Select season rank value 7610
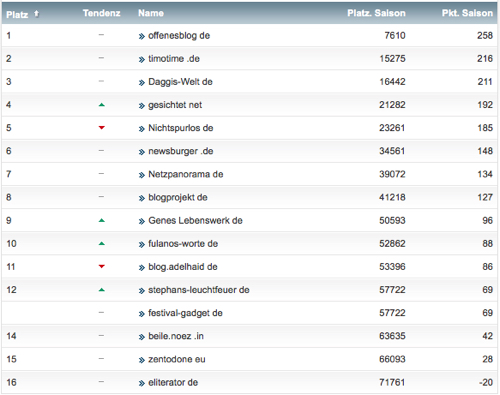This screenshot has height=395, width=500. coord(395,35)
